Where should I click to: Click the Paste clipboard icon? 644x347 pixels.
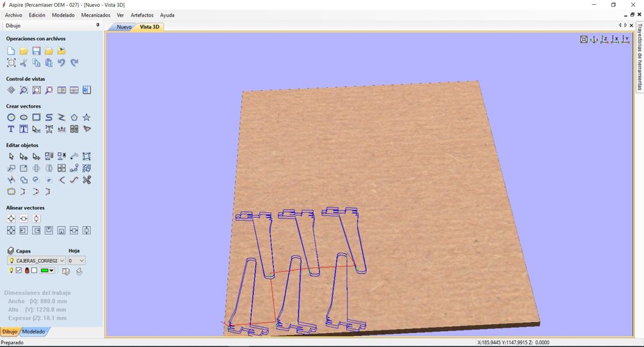click(49, 62)
